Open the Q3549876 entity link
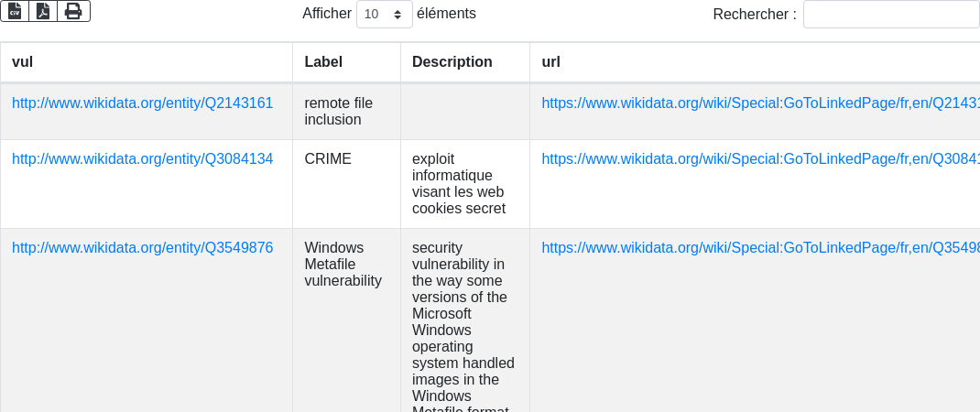 142,248
